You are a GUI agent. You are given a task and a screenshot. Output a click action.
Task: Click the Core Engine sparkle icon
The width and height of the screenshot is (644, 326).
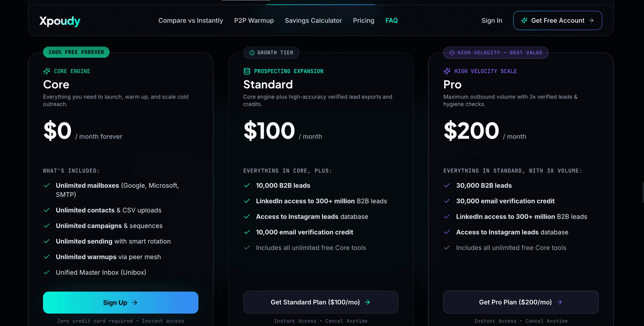click(x=47, y=71)
